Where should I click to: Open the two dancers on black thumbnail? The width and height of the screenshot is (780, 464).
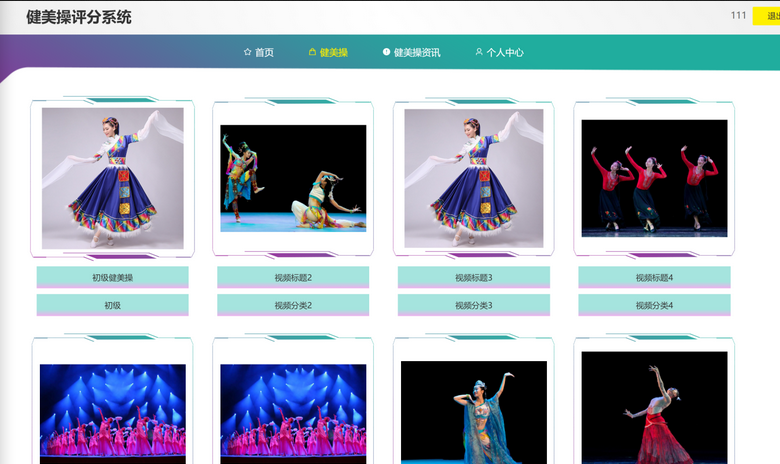tap(293, 178)
